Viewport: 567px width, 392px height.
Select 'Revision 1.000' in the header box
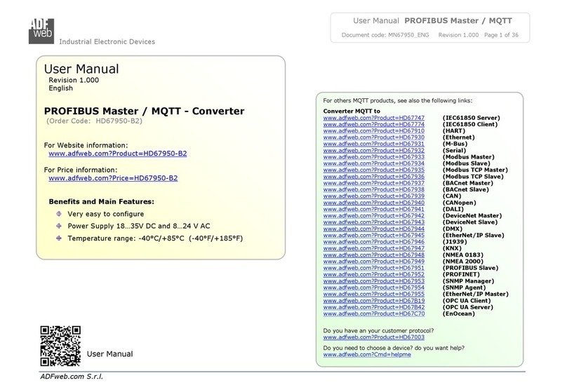pos(458,35)
